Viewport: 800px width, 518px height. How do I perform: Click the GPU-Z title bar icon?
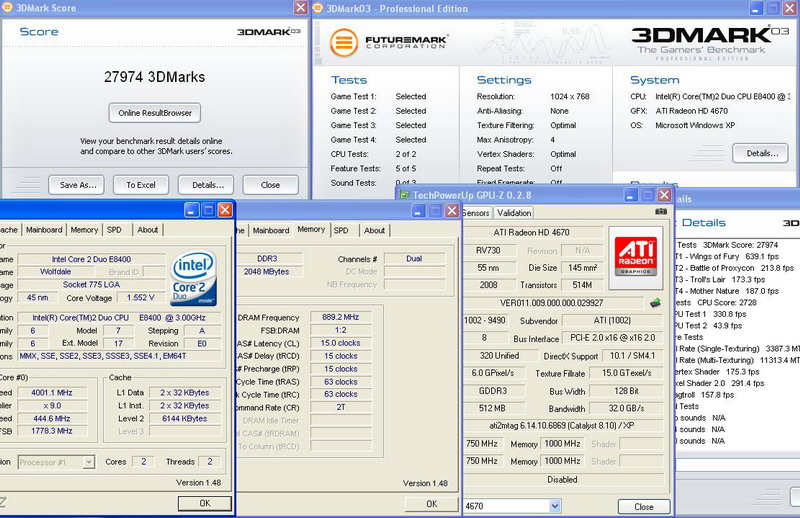[x=404, y=194]
